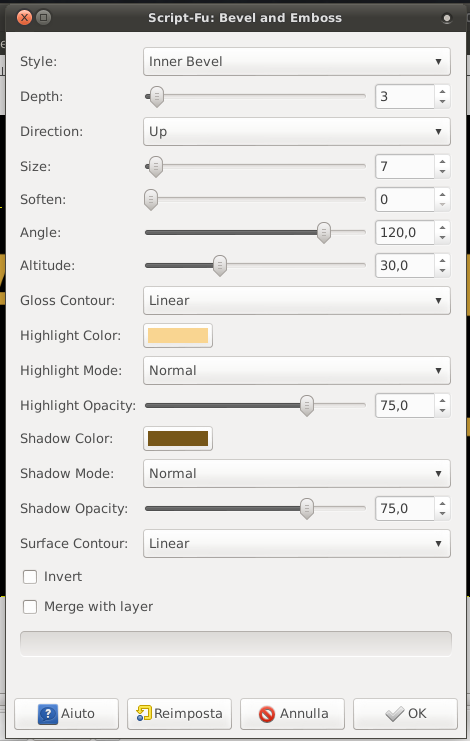
Task: Expand the Shadow Mode dropdown
Action: 297,474
